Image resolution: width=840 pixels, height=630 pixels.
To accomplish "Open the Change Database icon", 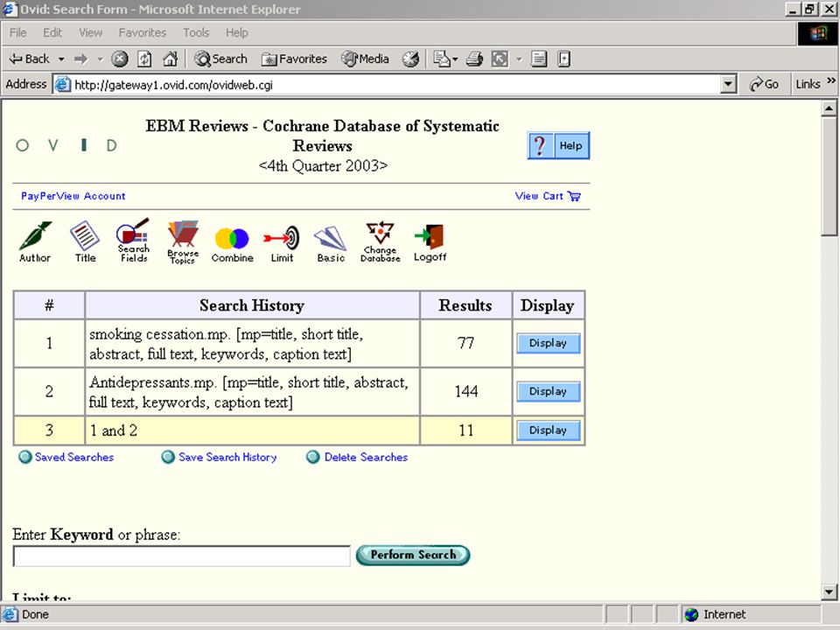I will (381, 241).
